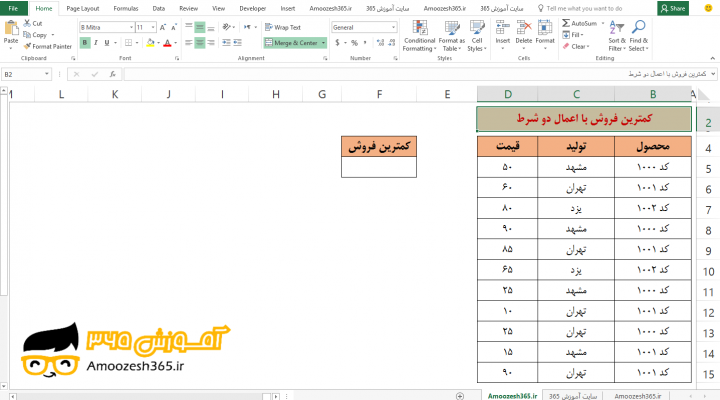720x400 pixels.
Task: Open text orientation options
Action: pyautogui.click(x=228, y=27)
